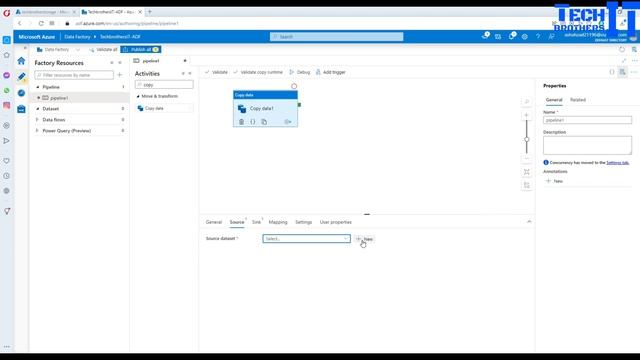
Task: Click the Activities search field containing copy
Action: click(164, 85)
